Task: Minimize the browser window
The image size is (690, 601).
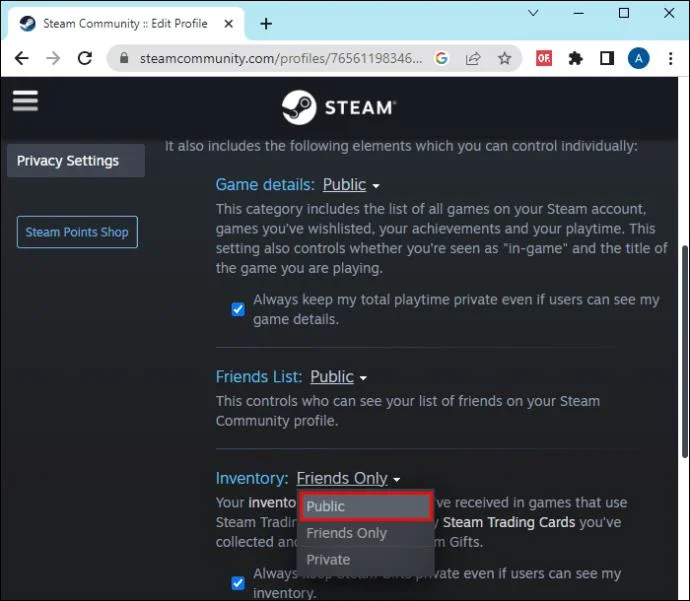Action: tap(579, 13)
